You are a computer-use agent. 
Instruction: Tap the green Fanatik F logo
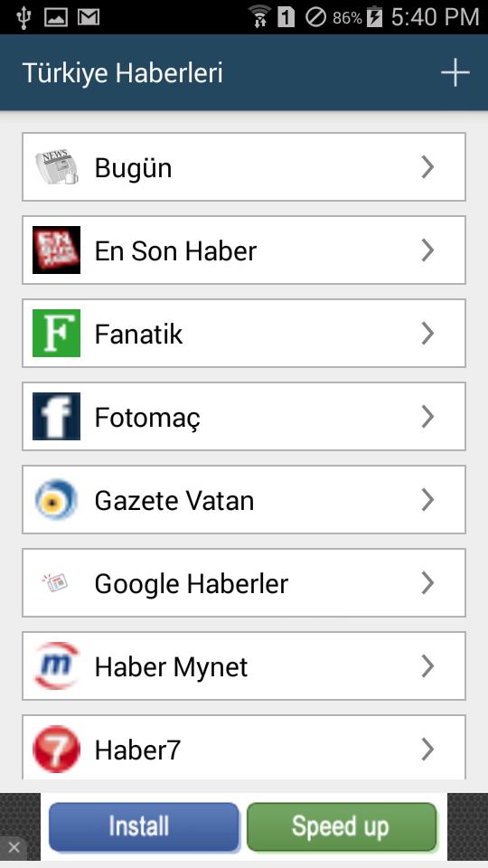click(x=56, y=333)
